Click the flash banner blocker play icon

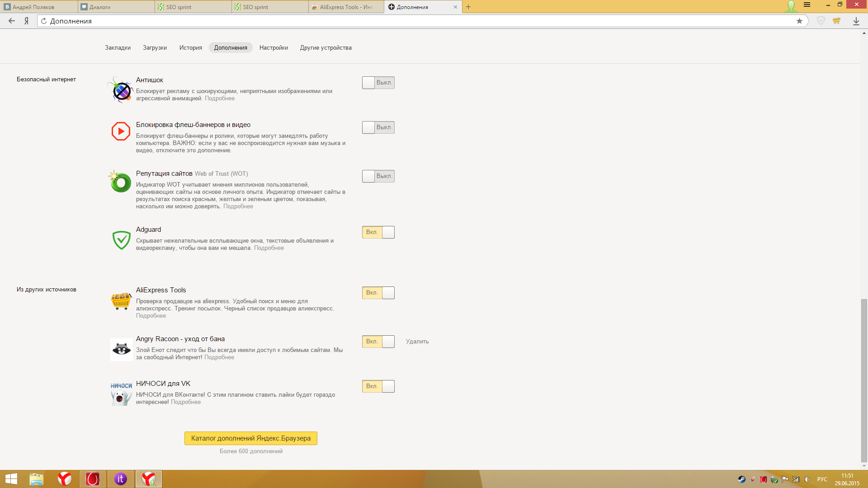(x=121, y=131)
